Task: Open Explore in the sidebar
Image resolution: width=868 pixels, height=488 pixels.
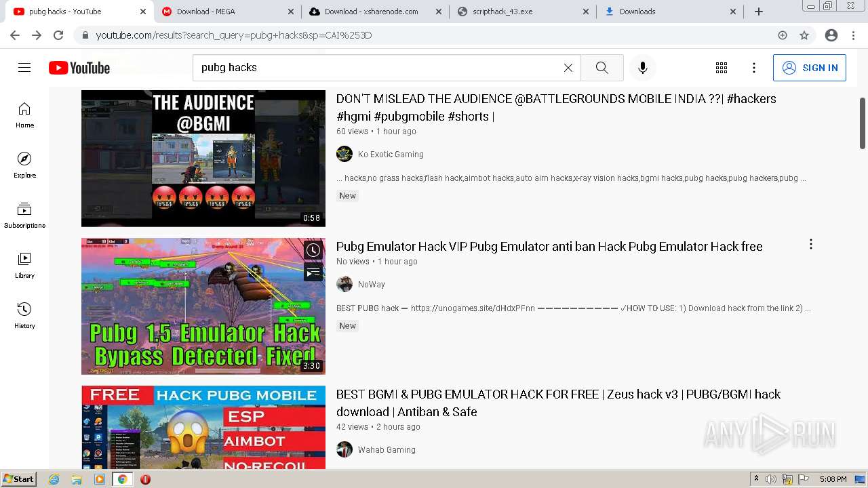Action: coord(24,165)
